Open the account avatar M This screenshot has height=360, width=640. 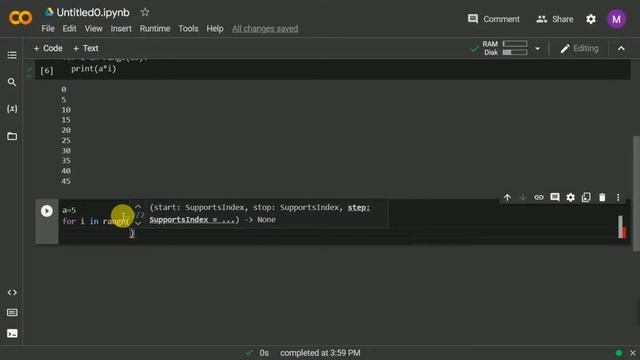point(616,19)
